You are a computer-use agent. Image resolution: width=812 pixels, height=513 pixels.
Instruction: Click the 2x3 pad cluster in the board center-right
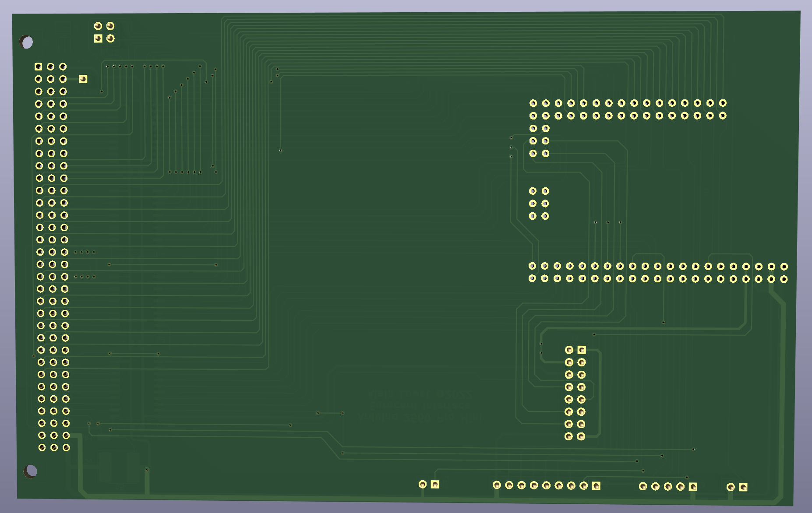pos(538,203)
